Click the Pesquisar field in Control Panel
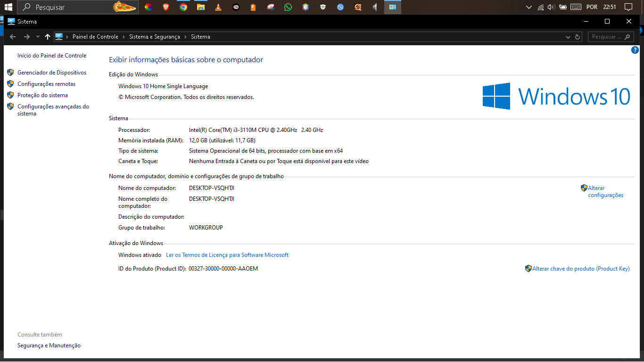 click(x=611, y=37)
